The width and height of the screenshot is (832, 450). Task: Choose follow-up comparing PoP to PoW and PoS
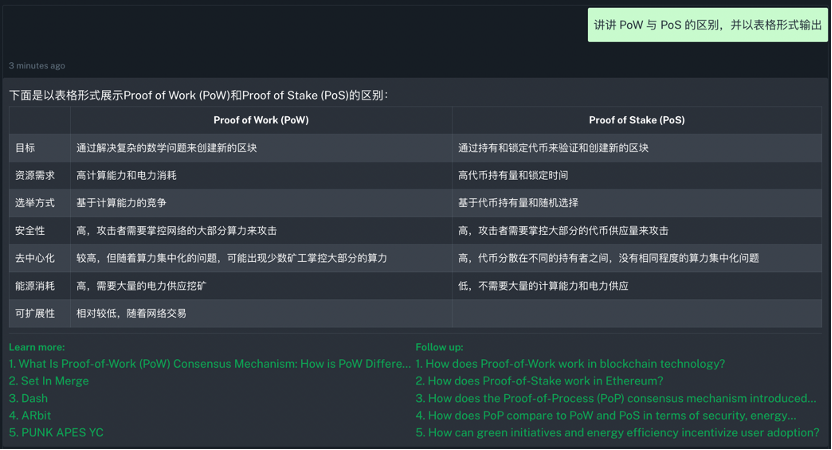(x=606, y=415)
